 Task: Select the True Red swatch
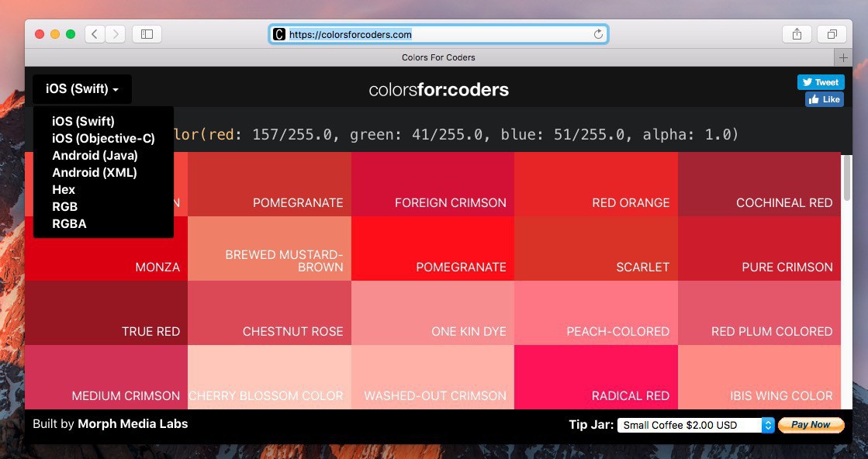(106, 313)
